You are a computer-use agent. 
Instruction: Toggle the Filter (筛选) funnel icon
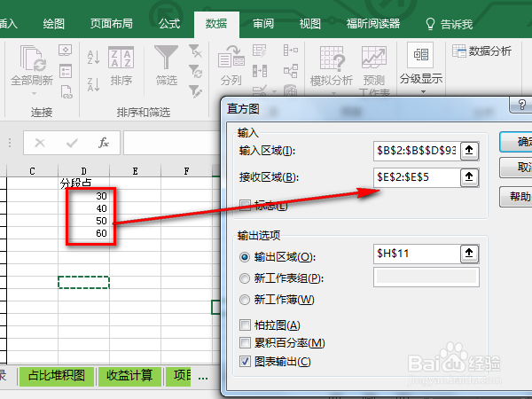tap(167, 57)
